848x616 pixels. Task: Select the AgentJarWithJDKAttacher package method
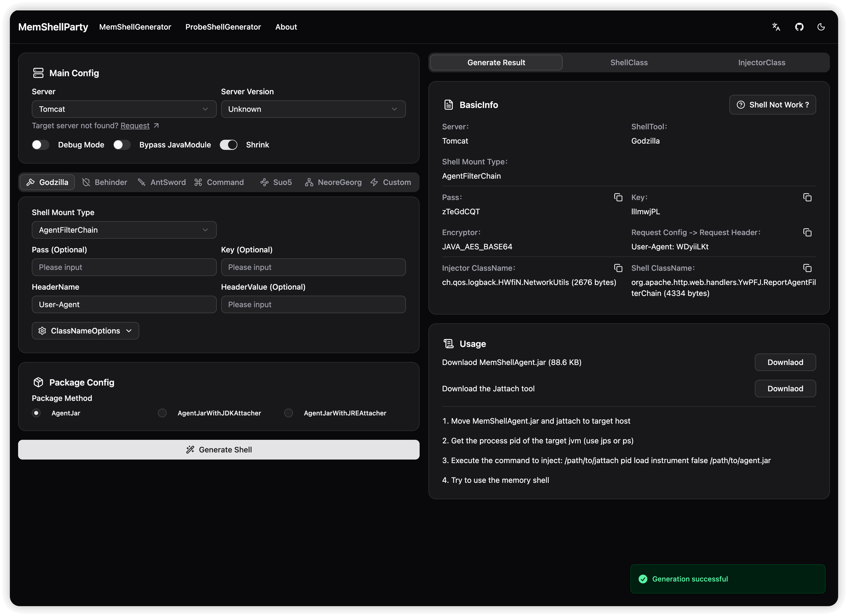[162, 413]
